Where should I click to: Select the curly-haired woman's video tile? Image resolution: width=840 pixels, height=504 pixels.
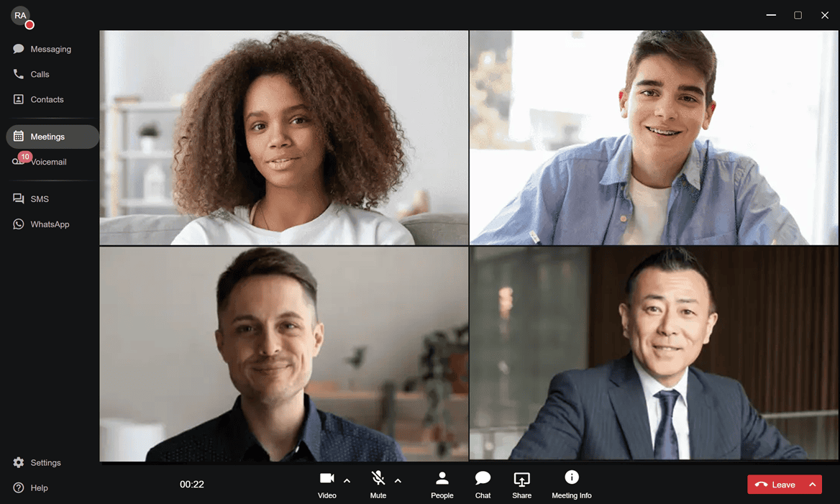click(284, 138)
